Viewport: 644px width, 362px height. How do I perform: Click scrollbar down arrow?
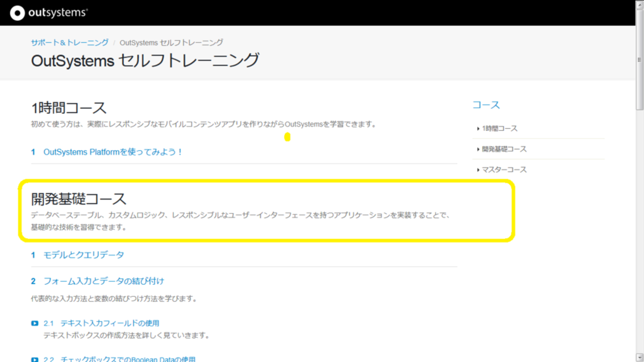[640, 358]
